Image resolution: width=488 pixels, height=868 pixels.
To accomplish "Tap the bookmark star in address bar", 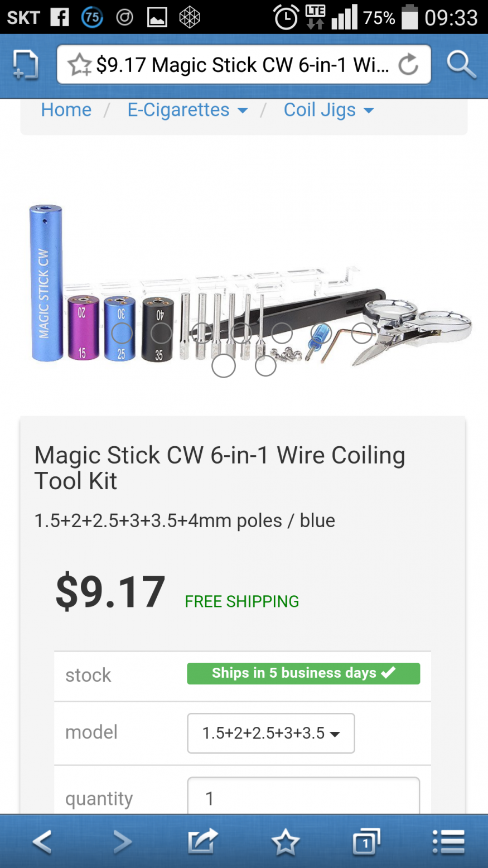I will [80, 65].
